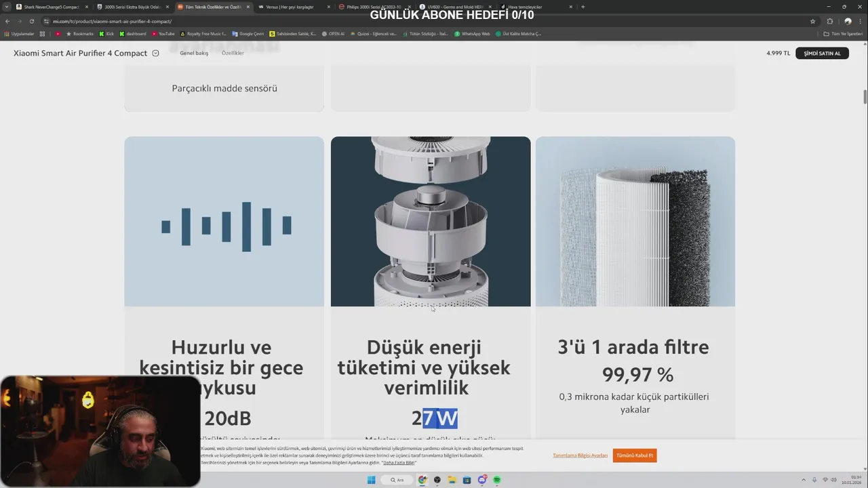This screenshot has height=488, width=868.
Task: Open the dashboard bookmark
Action: point(132,33)
